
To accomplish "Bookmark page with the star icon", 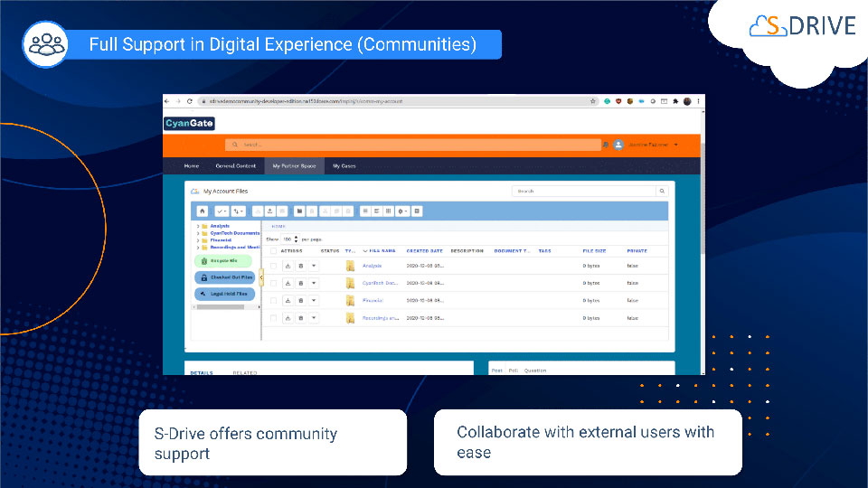I will tap(593, 101).
